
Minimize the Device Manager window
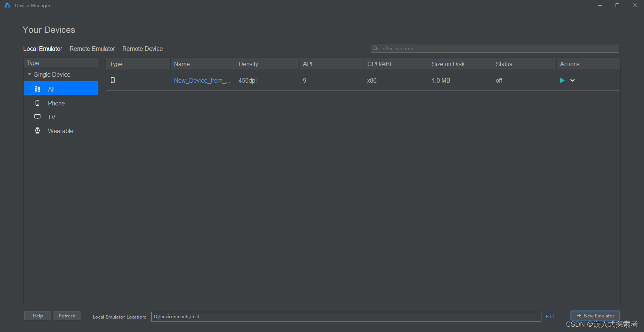[x=600, y=5]
